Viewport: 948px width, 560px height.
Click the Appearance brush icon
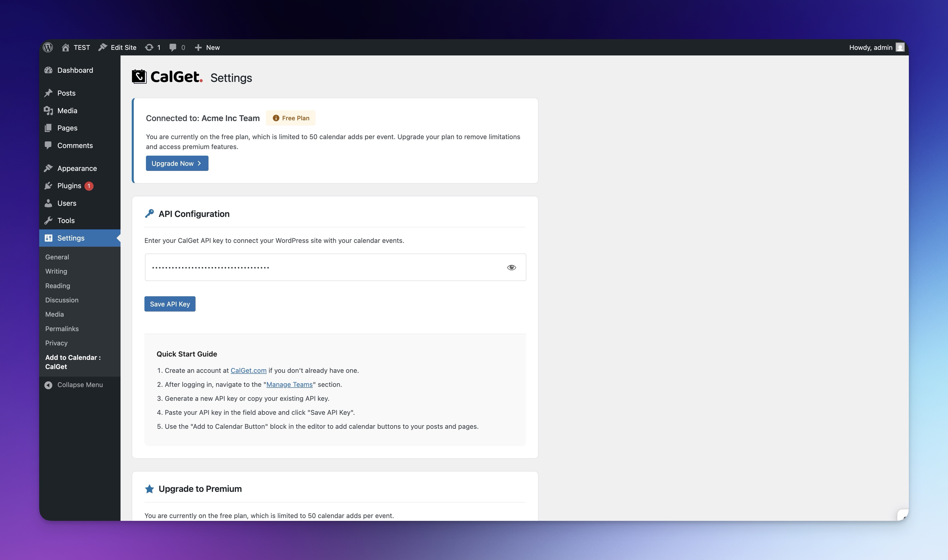point(48,168)
